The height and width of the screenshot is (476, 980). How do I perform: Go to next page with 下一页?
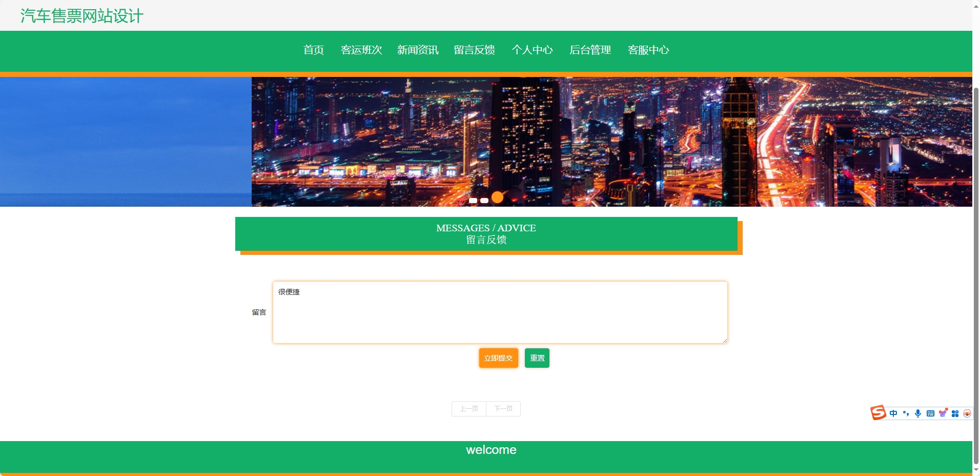(503, 409)
